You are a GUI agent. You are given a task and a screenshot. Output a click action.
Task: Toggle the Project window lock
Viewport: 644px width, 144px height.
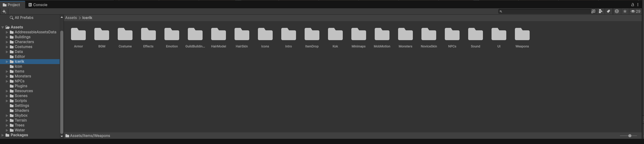(x=633, y=5)
